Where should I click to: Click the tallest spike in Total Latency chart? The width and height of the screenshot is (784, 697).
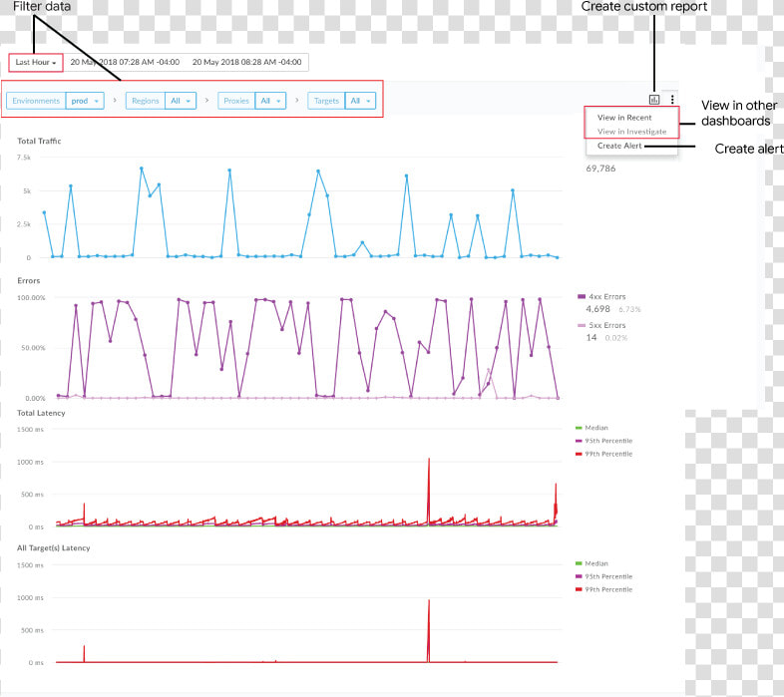[429, 460]
